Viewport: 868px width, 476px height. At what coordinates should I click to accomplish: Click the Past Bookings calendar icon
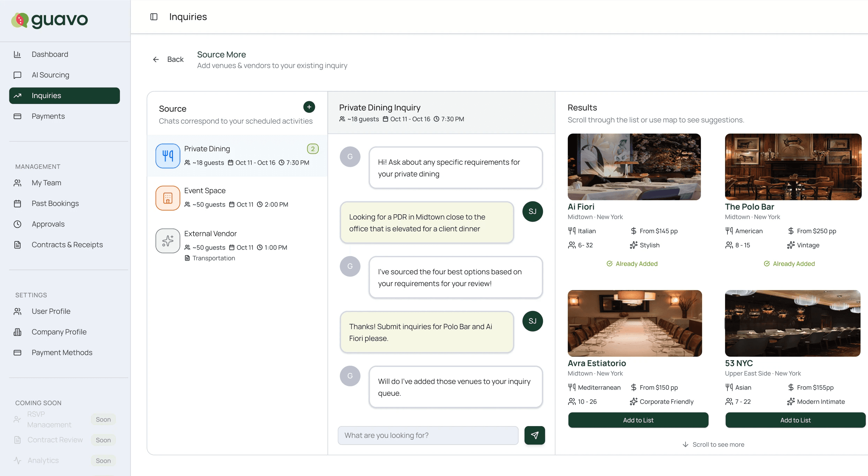tap(17, 203)
